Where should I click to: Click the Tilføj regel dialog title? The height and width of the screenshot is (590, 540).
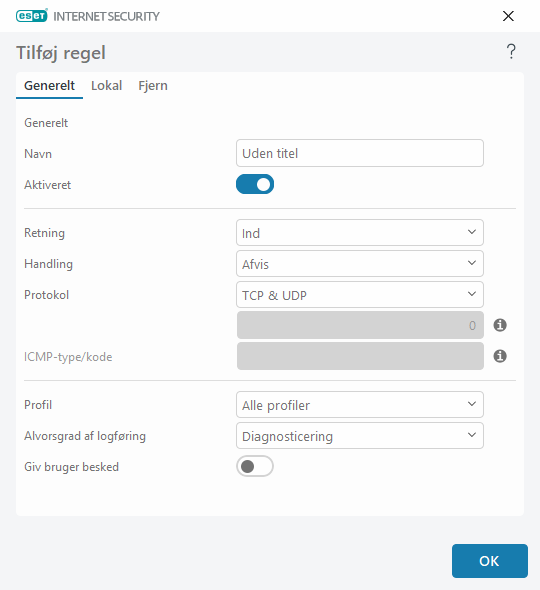click(x=61, y=53)
